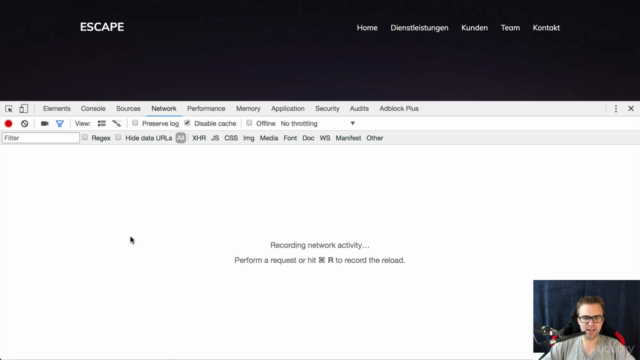
Task: Close the DevTools panel
Action: [x=631, y=109]
